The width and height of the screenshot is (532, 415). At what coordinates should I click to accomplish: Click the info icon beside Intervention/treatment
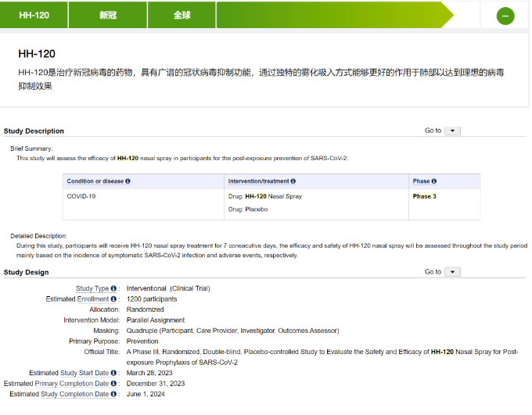[x=293, y=181]
